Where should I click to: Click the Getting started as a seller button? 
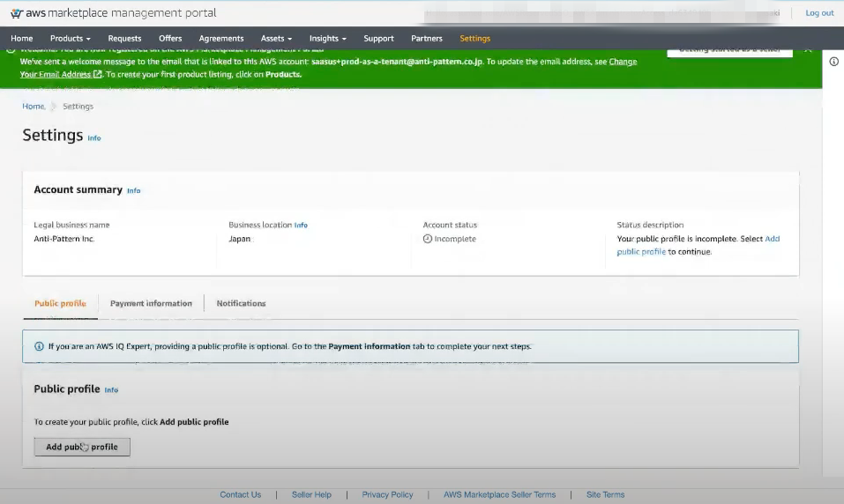click(729, 50)
